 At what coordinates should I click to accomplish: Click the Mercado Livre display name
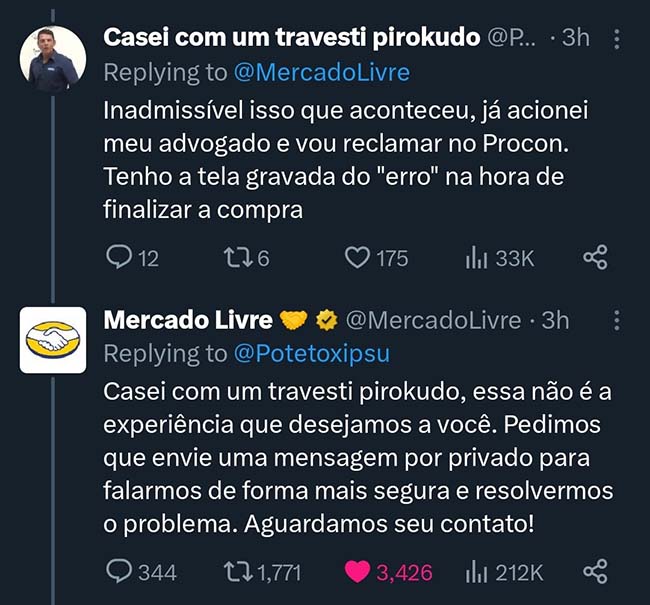pyautogui.click(x=188, y=320)
